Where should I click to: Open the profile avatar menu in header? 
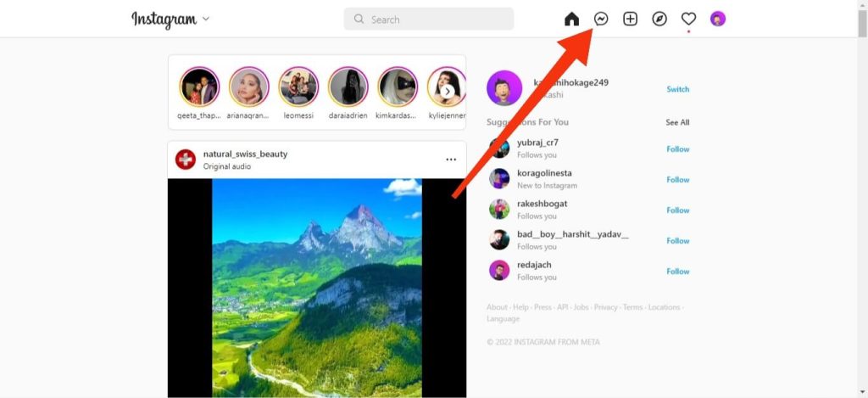coord(718,20)
